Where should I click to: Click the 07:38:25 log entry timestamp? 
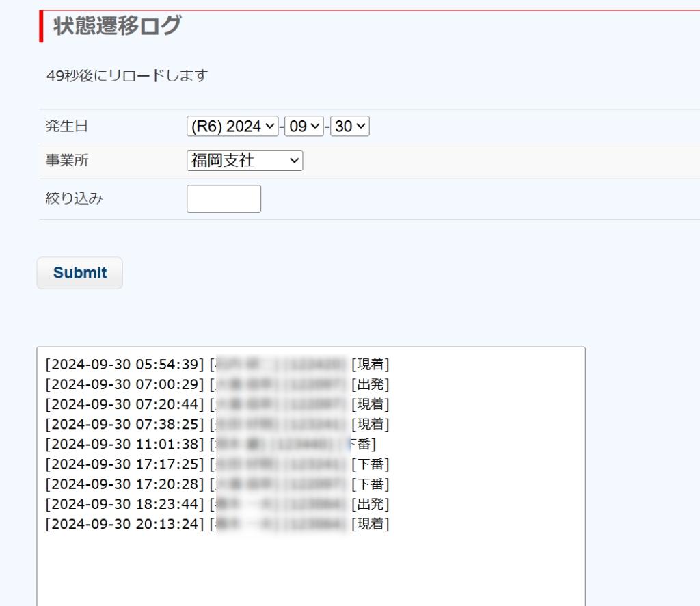(125, 425)
